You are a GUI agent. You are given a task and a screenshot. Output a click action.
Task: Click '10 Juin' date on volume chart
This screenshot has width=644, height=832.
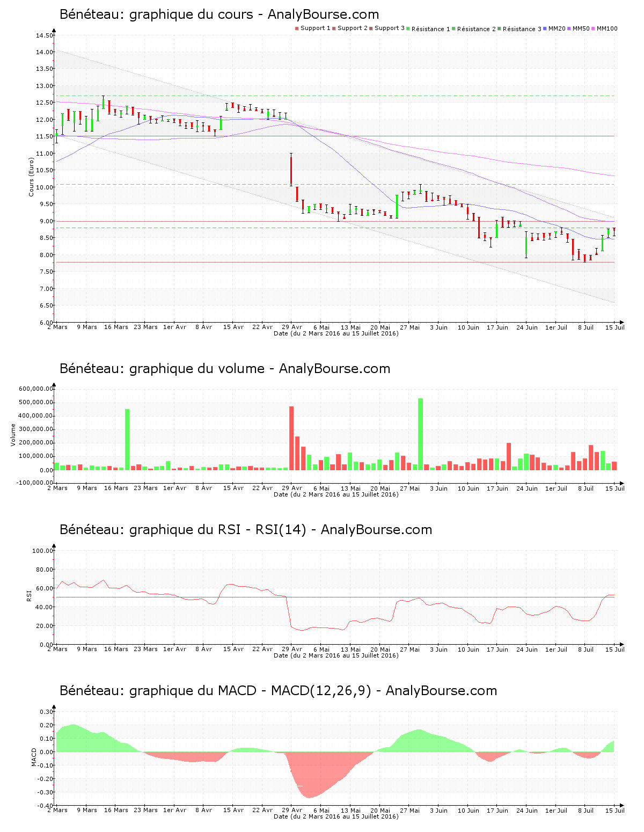click(469, 488)
